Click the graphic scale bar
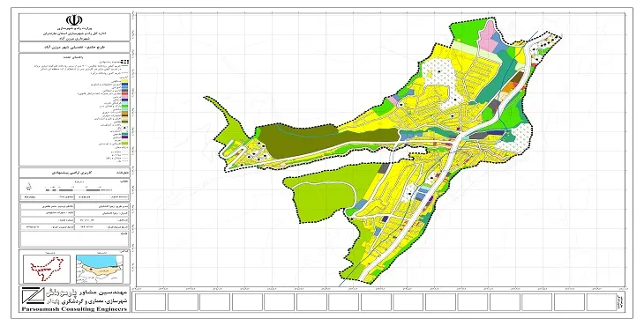 tap(78, 189)
